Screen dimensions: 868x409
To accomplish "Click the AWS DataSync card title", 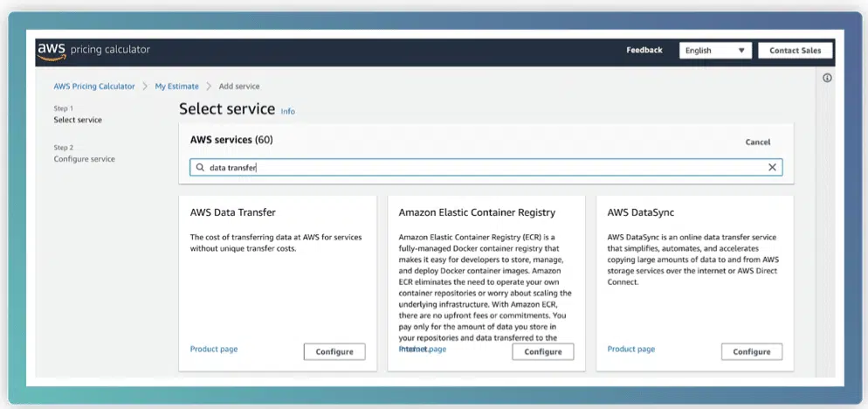I will tap(640, 212).
